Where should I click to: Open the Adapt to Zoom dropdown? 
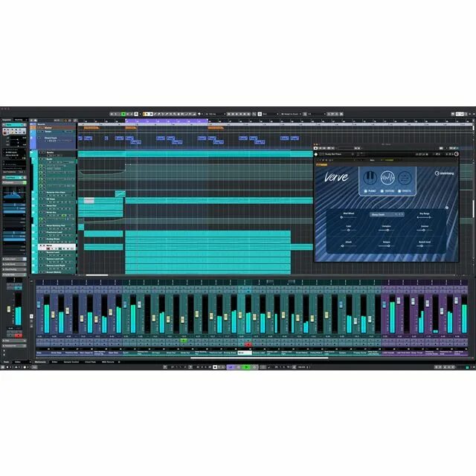click(292, 114)
